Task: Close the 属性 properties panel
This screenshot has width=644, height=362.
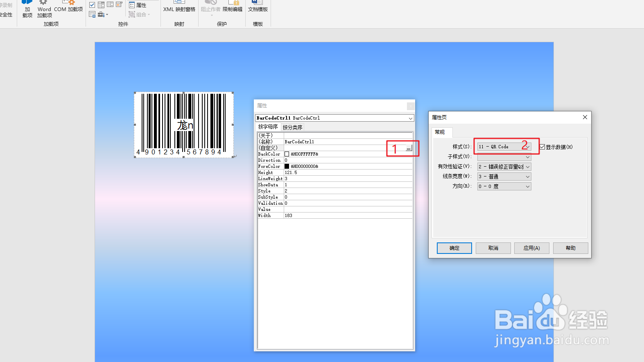Action: click(410, 106)
